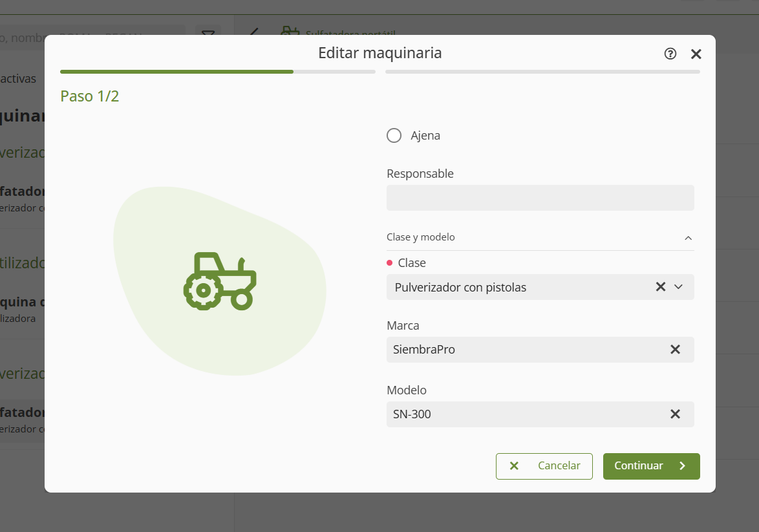The width and height of the screenshot is (759, 532).
Task: Clear the selected Clase value
Action: (x=660, y=287)
